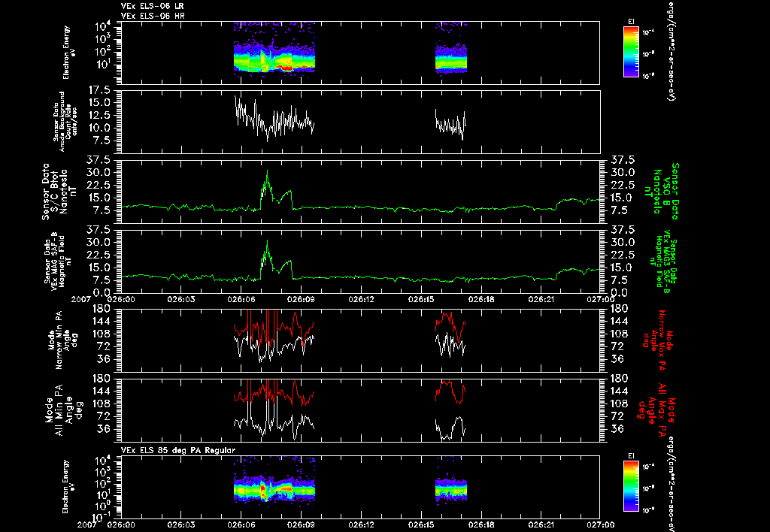Click the field step-up near 026:22 in the Btot panel
The width and height of the screenshot is (770, 532).
[x=559, y=204]
